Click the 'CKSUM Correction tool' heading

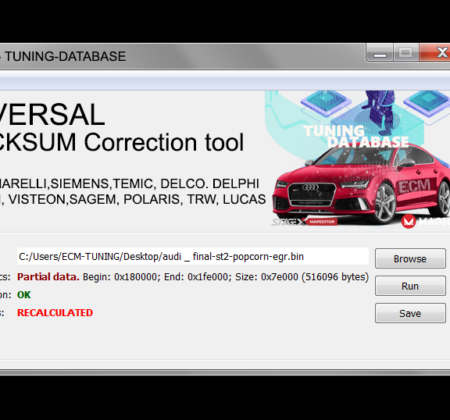tap(122, 143)
